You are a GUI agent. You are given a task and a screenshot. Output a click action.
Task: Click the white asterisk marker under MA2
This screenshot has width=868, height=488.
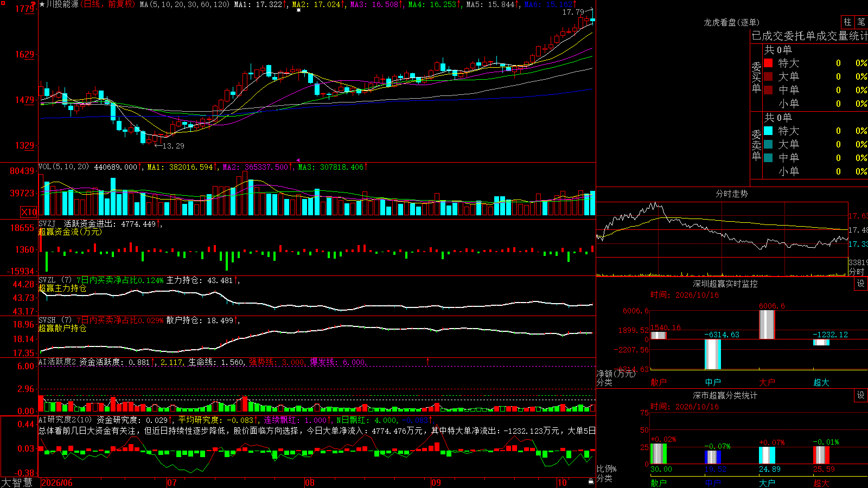(x=298, y=10)
